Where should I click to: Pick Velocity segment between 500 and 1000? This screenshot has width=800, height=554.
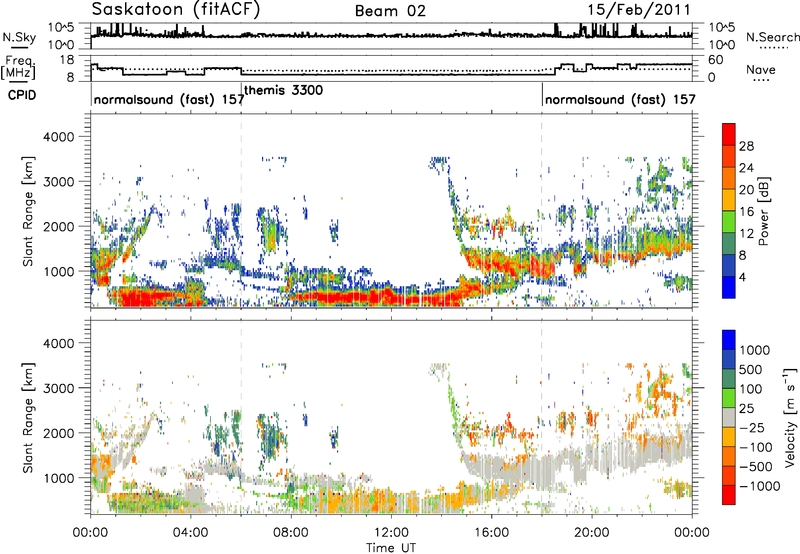[729, 359]
